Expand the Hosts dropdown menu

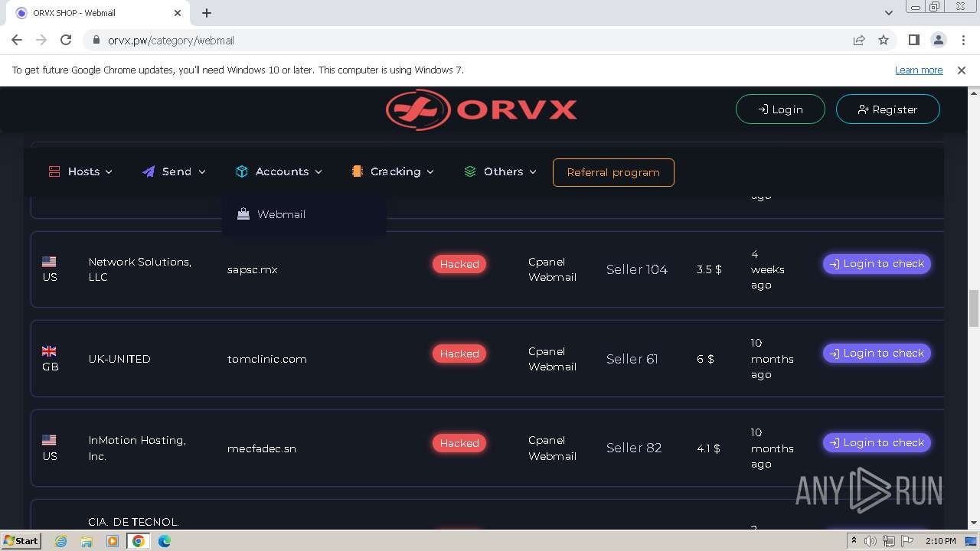pos(80,171)
